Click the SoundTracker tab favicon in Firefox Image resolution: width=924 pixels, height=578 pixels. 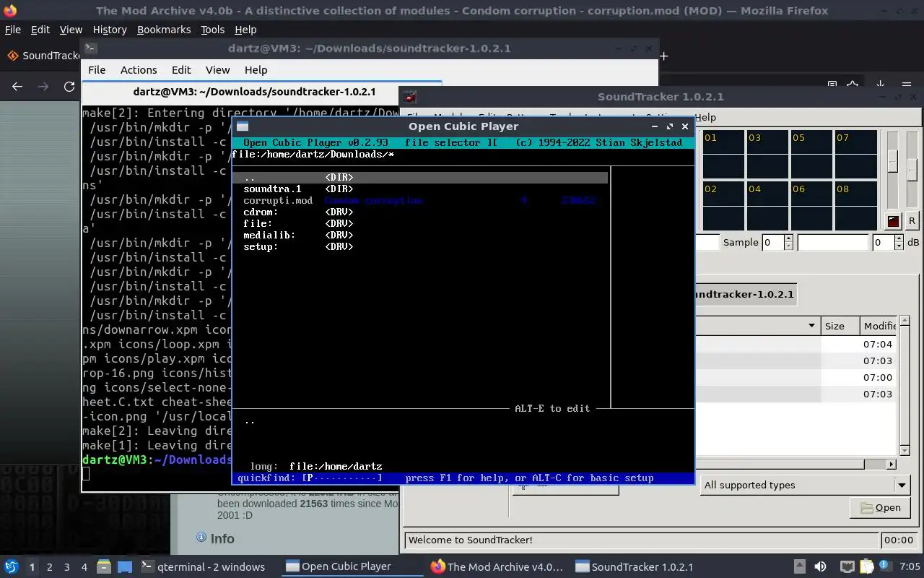pos(12,56)
